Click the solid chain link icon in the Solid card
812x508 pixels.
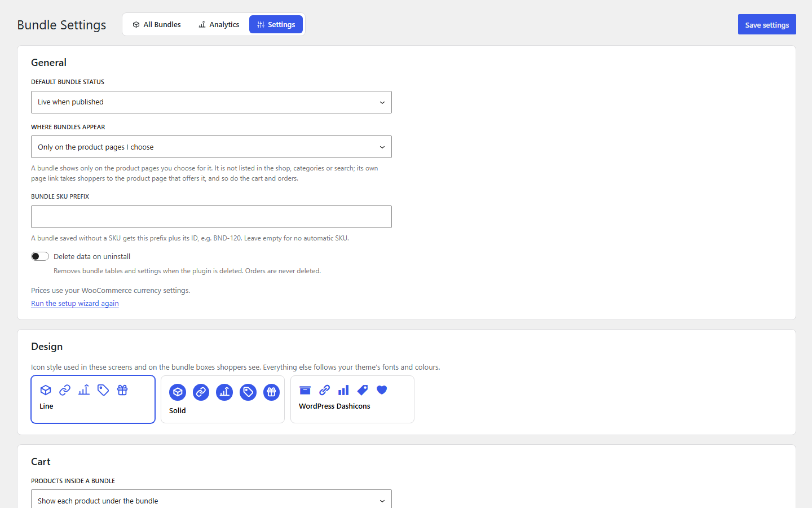201,392
